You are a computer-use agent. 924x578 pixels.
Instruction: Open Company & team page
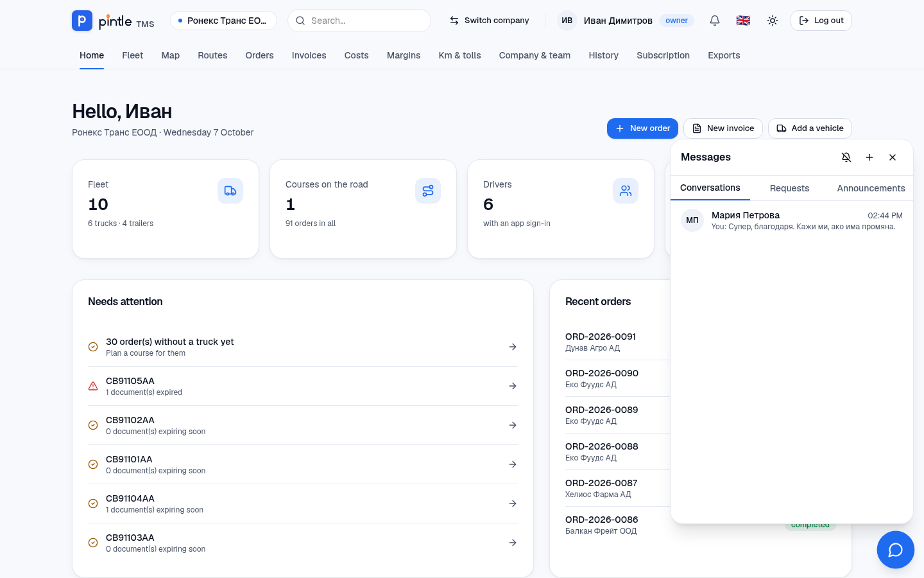(535, 55)
